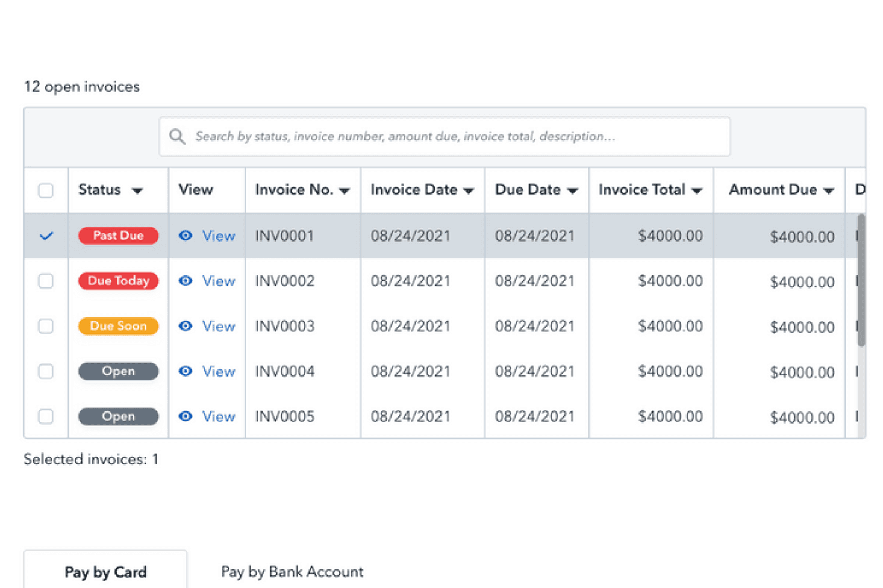Click the eye icon for INV0001

(x=186, y=236)
